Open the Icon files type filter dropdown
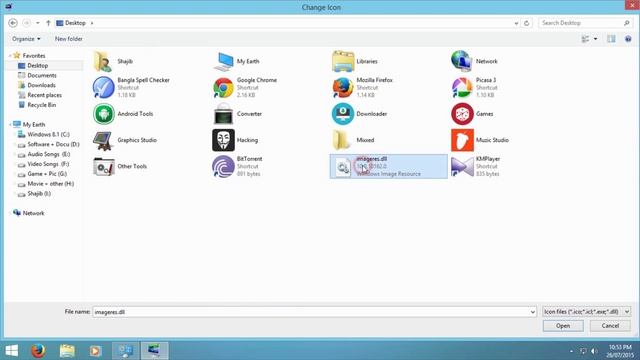The image size is (640, 360). pyautogui.click(x=587, y=312)
